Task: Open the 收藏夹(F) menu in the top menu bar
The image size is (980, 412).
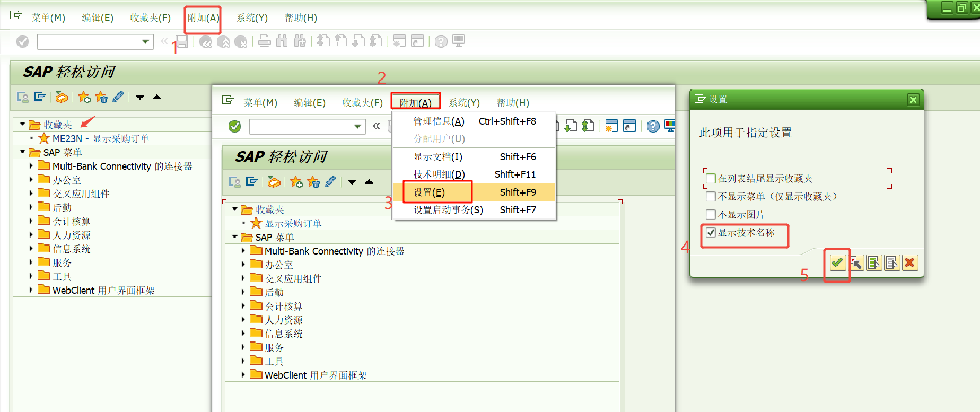Action: 151,18
